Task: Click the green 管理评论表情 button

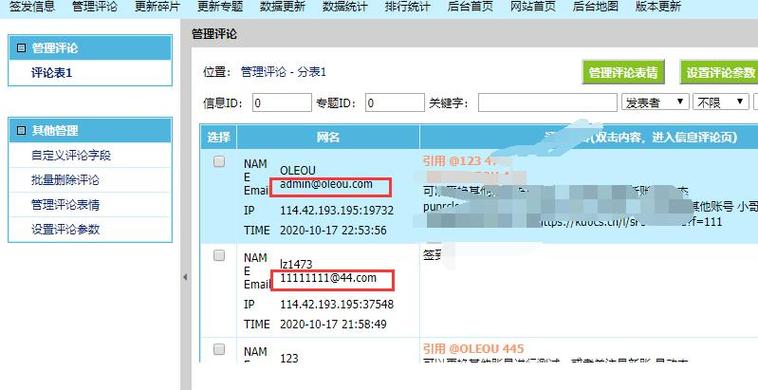Action: pos(623,72)
